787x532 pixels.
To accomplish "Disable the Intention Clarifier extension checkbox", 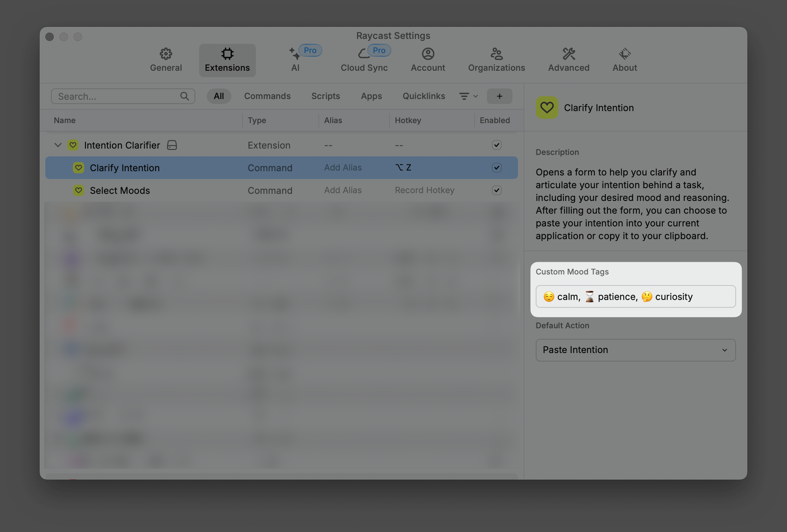I will coord(496,145).
